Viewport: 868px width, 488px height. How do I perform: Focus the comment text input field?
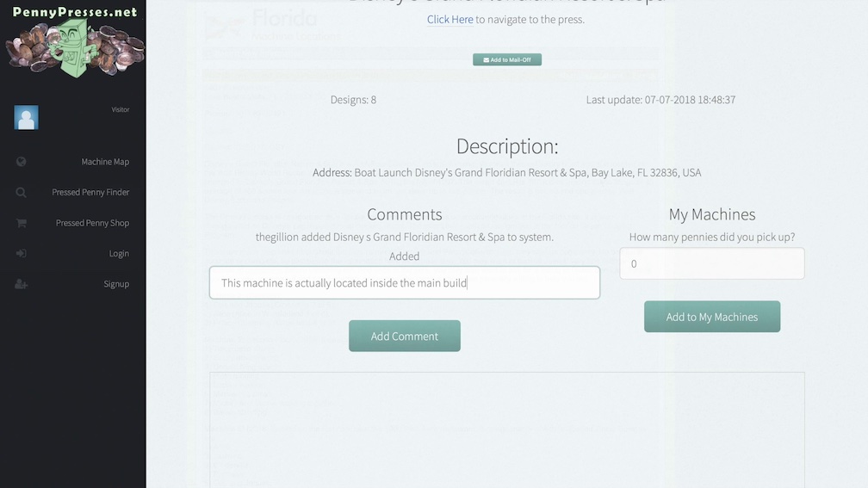404,282
